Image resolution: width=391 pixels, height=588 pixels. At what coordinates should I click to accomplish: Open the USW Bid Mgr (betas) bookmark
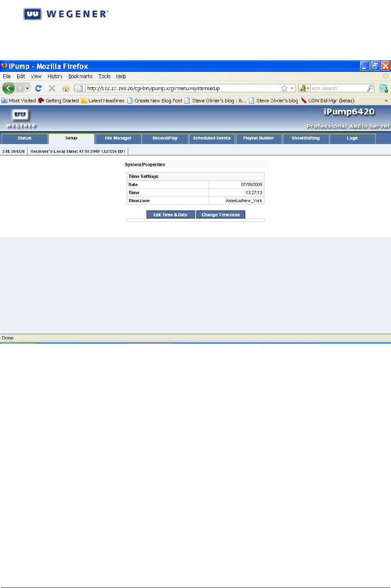pyautogui.click(x=328, y=101)
